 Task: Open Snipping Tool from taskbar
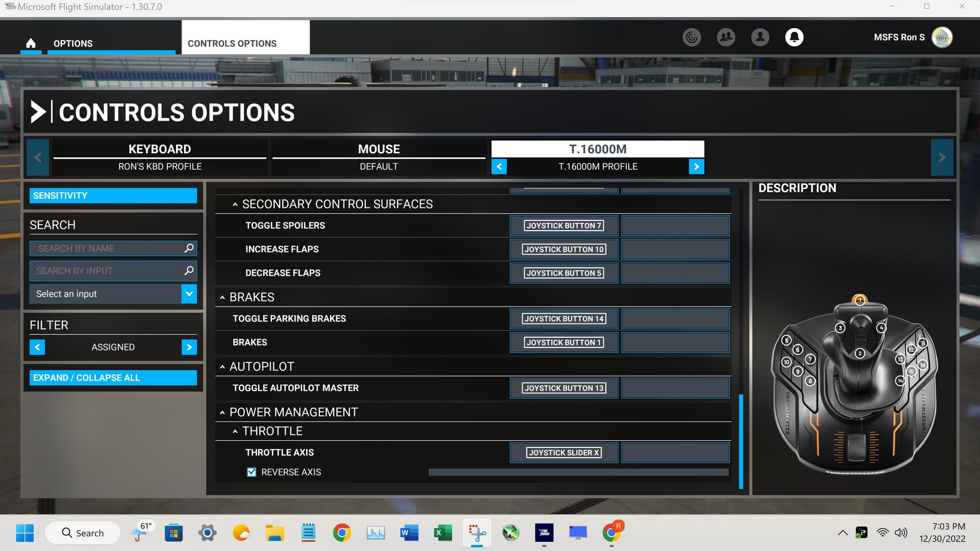(477, 533)
